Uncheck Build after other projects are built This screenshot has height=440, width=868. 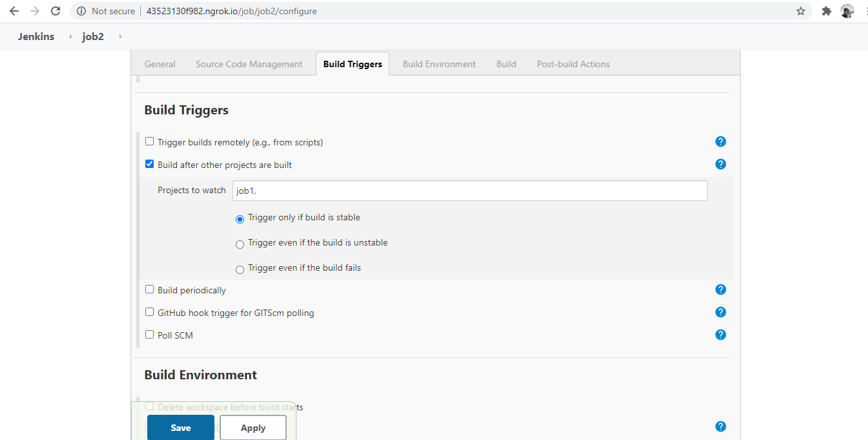click(149, 163)
